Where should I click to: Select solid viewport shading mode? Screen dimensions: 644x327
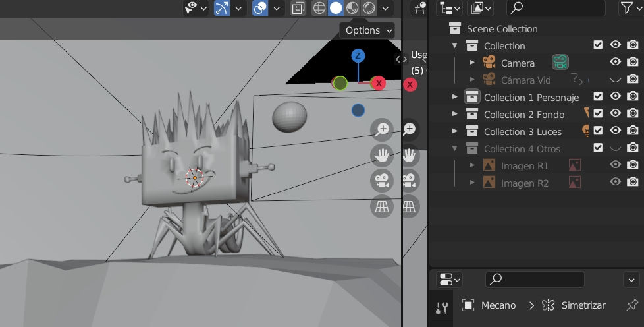(x=336, y=8)
